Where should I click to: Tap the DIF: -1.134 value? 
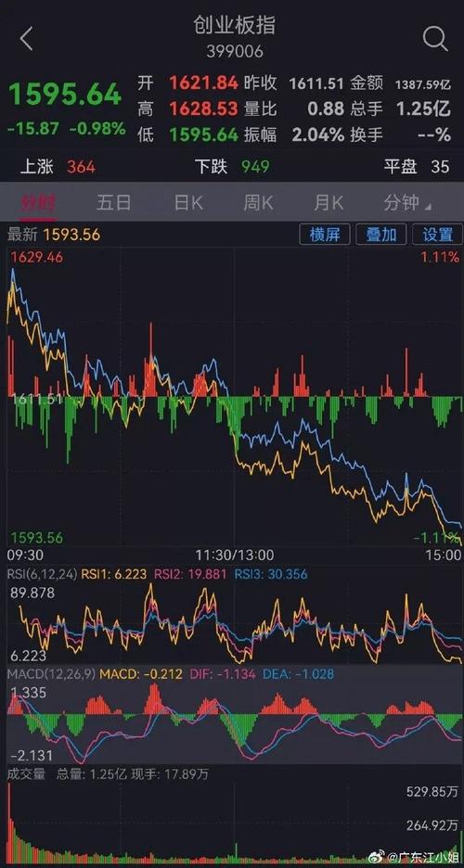pyautogui.click(x=223, y=673)
